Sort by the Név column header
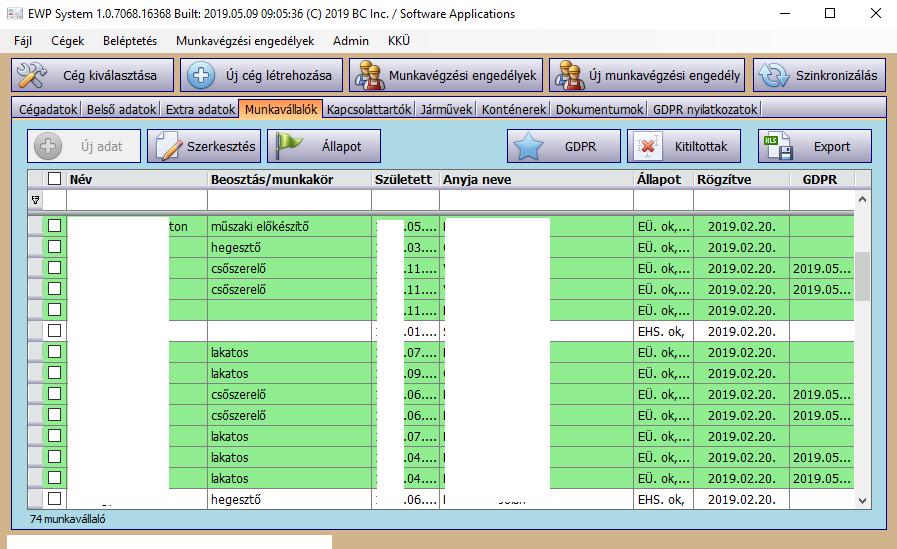 [137, 180]
